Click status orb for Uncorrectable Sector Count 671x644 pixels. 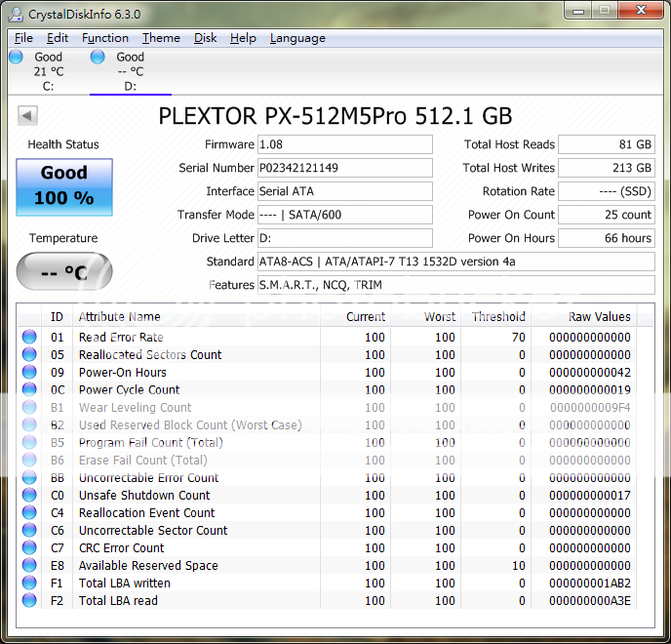click(29, 530)
